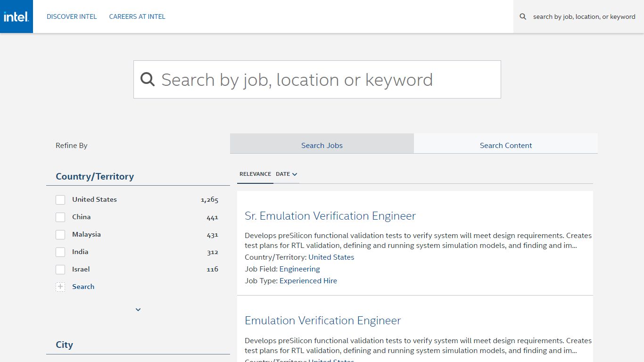Focus the header search field
644x362 pixels.
pos(584,16)
